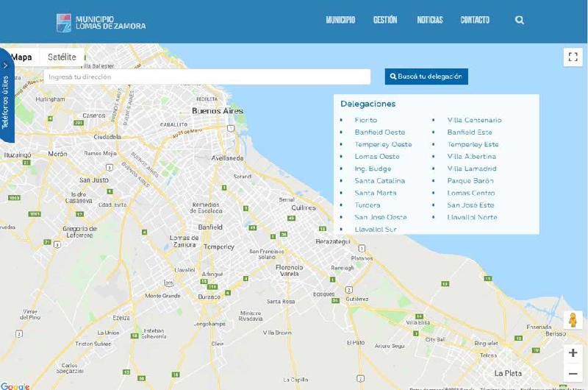
Task: Open the Gestión menu
Action: point(385,21)
